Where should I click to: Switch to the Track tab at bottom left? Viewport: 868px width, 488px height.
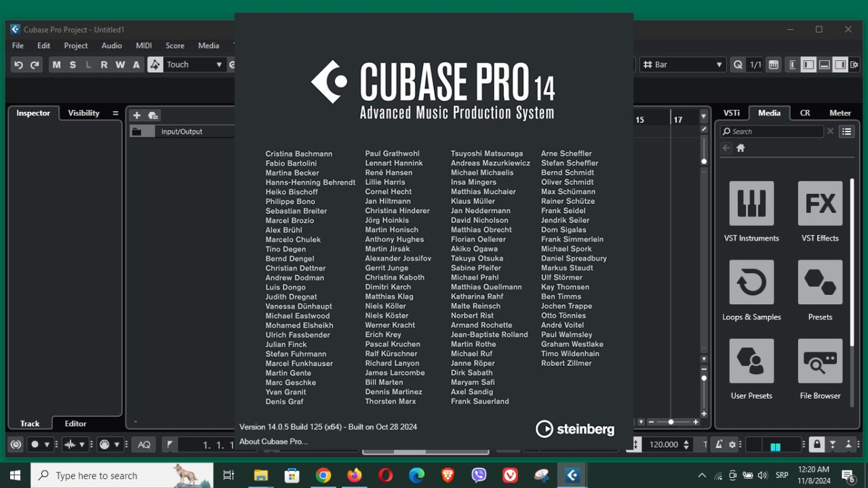(30, 424)
